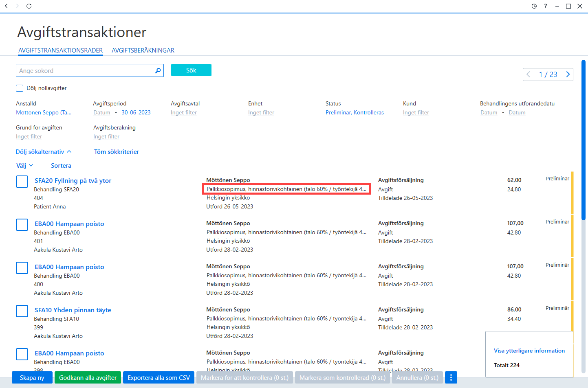Open SFA20 Fyllning på två ytor link
Viewport: 588px width, 388px height.
(73, 180)
